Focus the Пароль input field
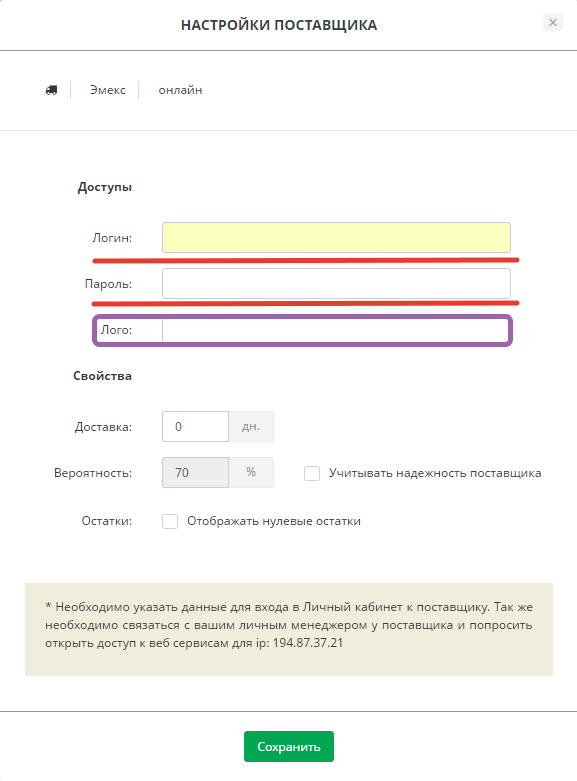 tap(336, 283)
